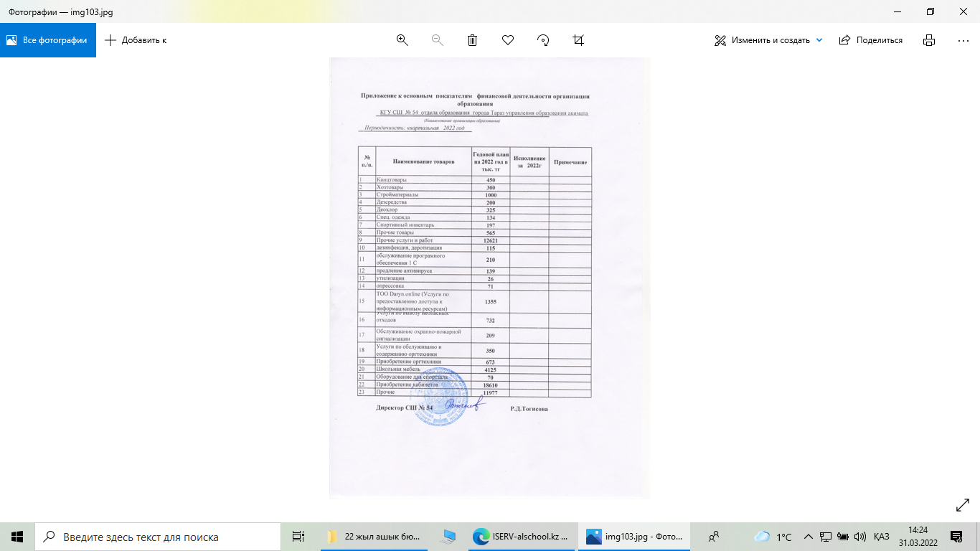Delete the photo using the trash icon
Image resolution: width=980 pixels, height=551 pixels.
point(472,40)
